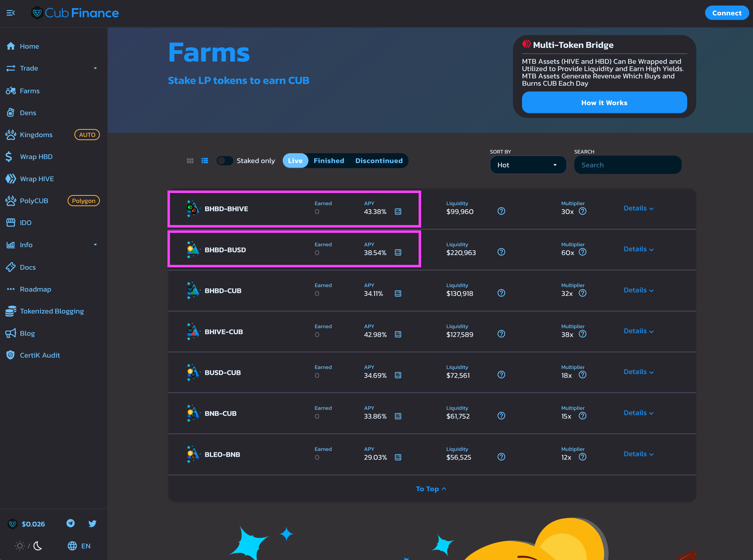This screenshot has width=753, height=560.
Task: Collapse sidebar with hamburger menu icon
Action: [x=11, y=13]
